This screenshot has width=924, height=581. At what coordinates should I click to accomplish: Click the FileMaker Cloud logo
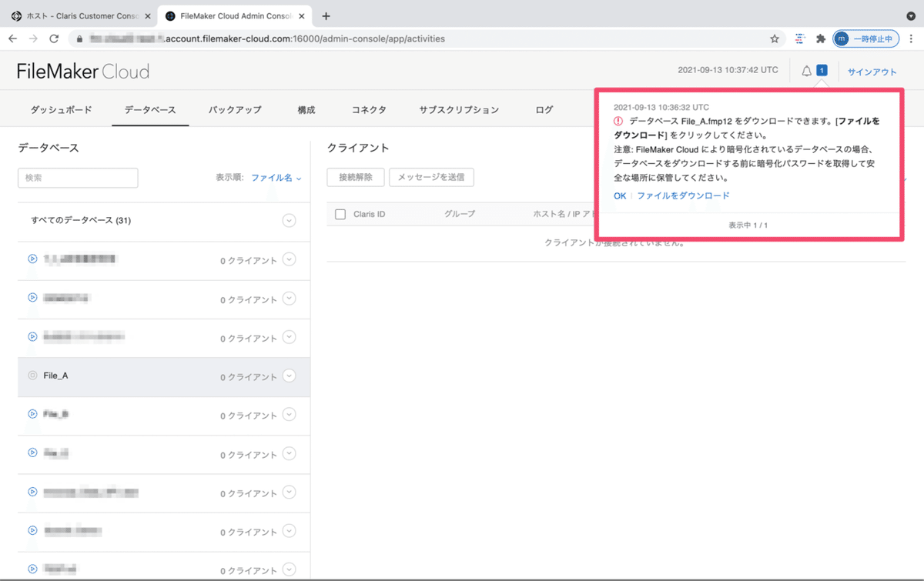[82, 71]
